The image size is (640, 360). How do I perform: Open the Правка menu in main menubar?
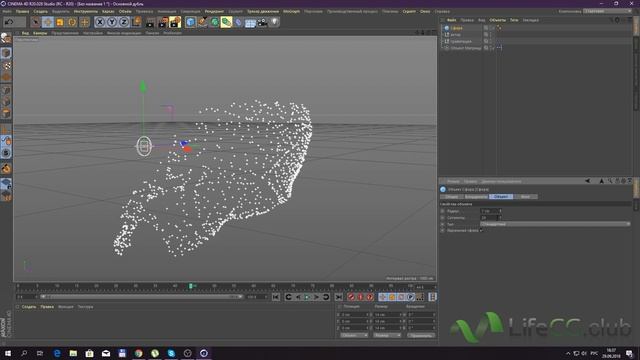click(22, 11)
